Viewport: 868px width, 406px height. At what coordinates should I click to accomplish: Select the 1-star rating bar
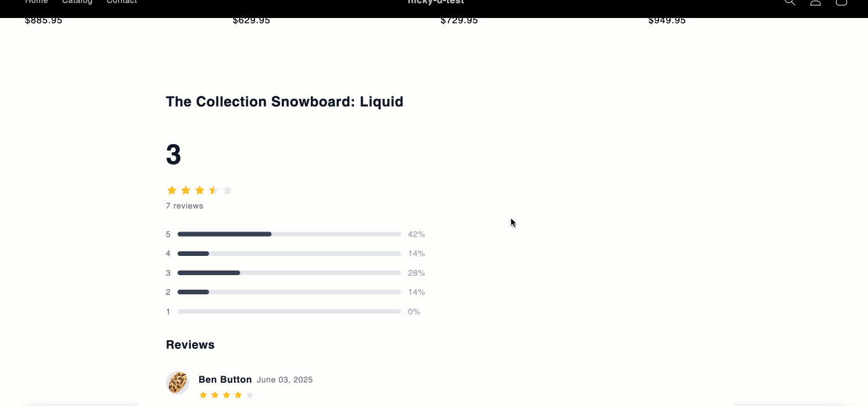pos(289,312)
